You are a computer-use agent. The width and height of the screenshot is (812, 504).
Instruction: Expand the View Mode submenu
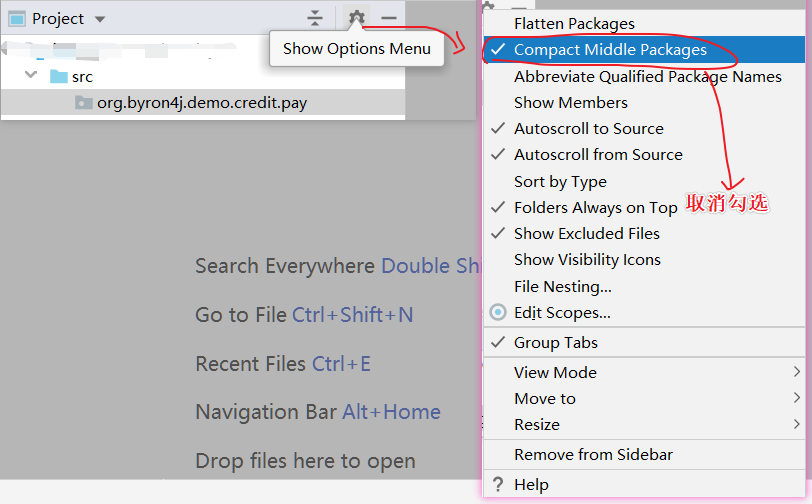coord(644,372)
